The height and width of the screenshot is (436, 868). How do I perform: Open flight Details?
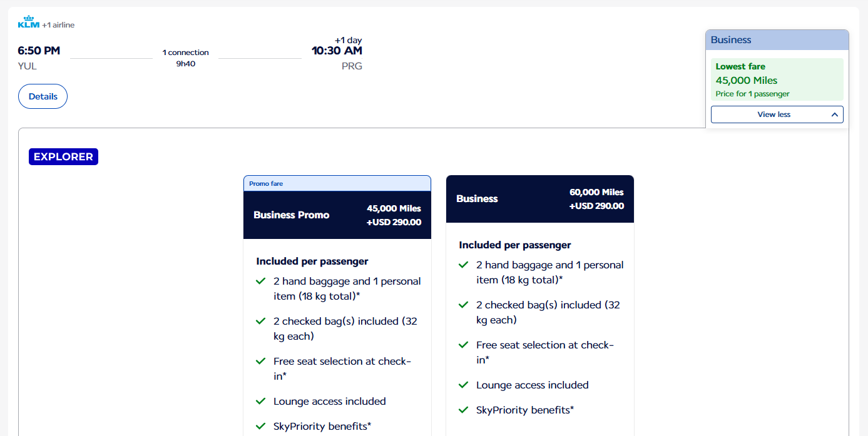pyautogui.click(x=43, y=96)
